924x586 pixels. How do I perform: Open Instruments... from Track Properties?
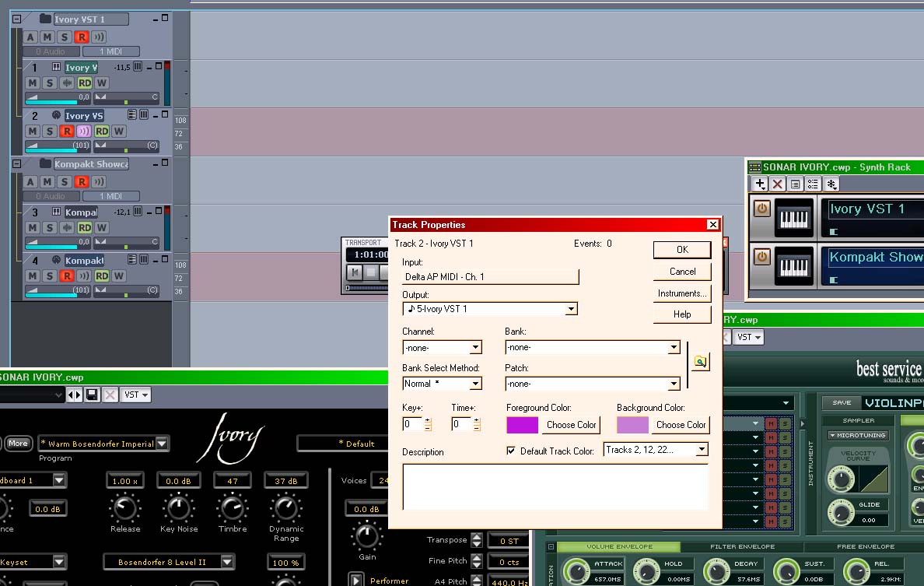[682, 293]
